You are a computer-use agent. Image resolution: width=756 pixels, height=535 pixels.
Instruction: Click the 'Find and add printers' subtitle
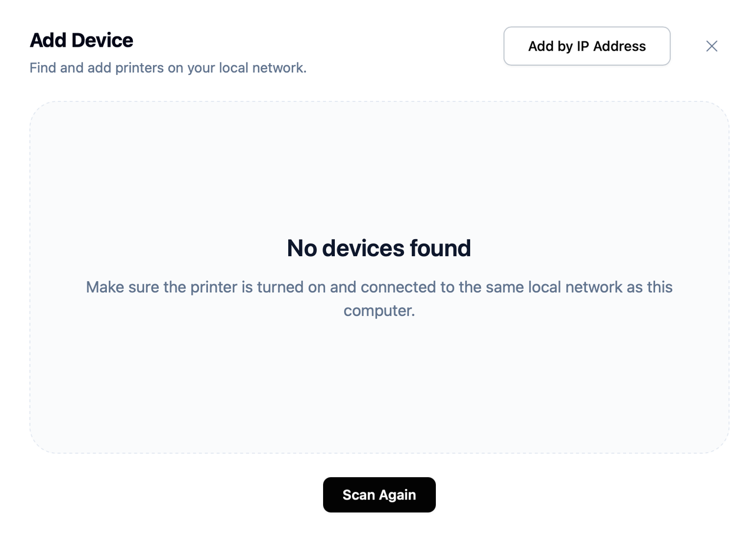pos(168,68)
